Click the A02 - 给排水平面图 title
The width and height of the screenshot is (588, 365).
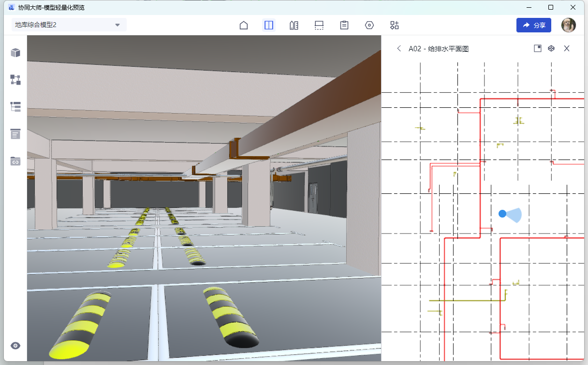(439, 48)
